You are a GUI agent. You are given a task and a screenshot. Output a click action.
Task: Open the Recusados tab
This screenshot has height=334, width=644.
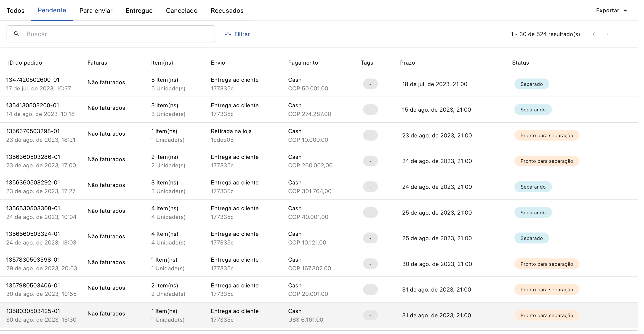coord(227,11)
